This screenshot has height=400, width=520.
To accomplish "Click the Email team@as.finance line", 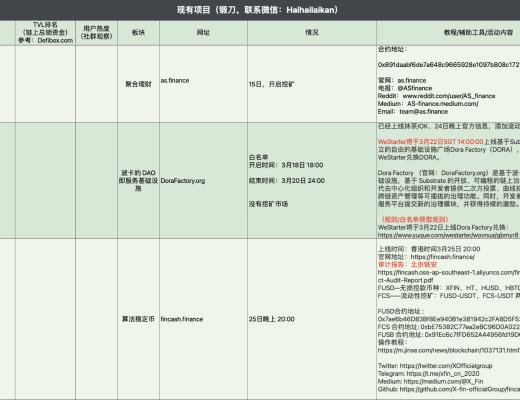I will [413, 112].
